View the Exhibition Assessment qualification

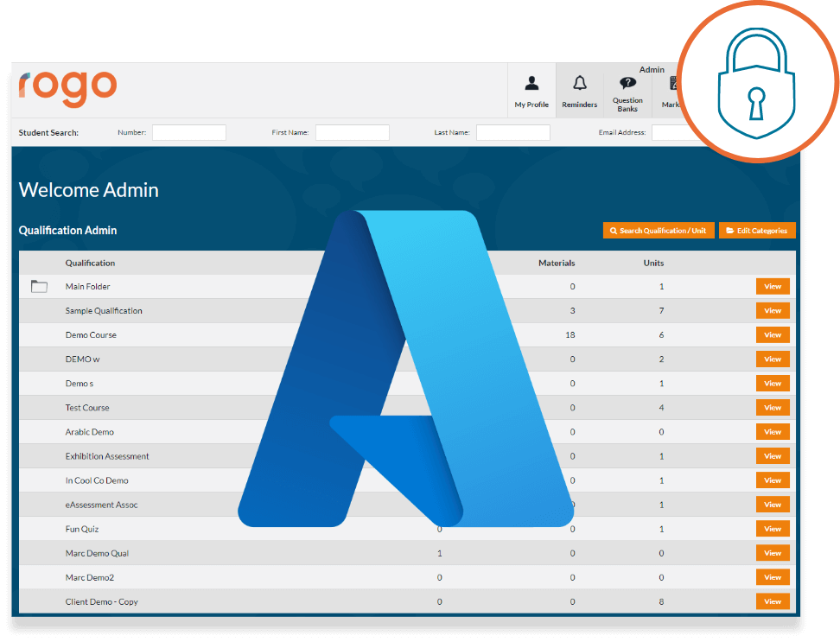pyautogui.click(x=773, y=456)
